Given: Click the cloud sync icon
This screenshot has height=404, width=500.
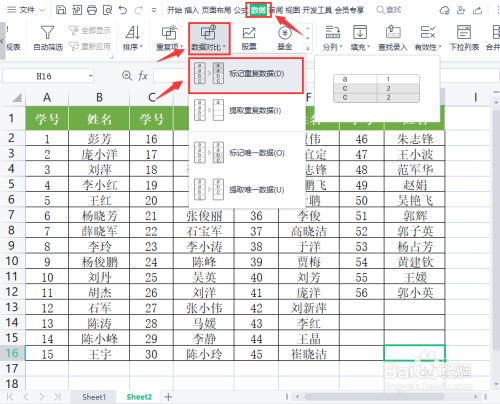Looking at the screenshot, I should (x=444, y=10).
